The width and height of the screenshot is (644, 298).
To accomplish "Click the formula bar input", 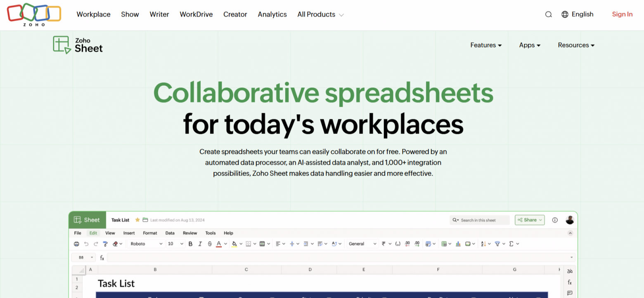I will [341, 258].
